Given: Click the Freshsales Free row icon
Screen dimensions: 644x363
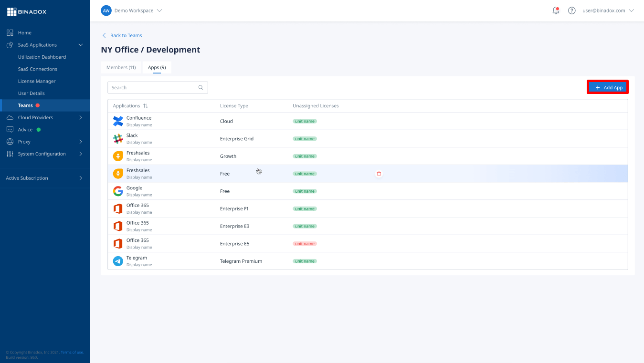Looking at the screenshot, I should coord(118,174).
